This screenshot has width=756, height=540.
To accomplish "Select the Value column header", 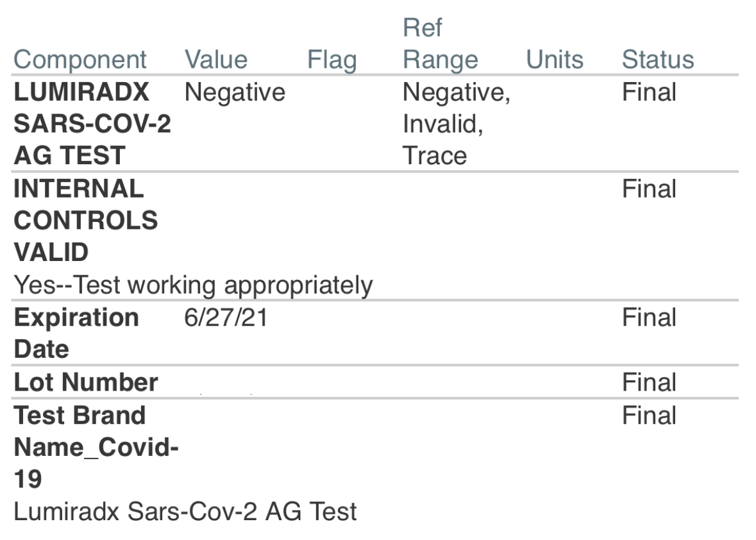I will point(215,60).
